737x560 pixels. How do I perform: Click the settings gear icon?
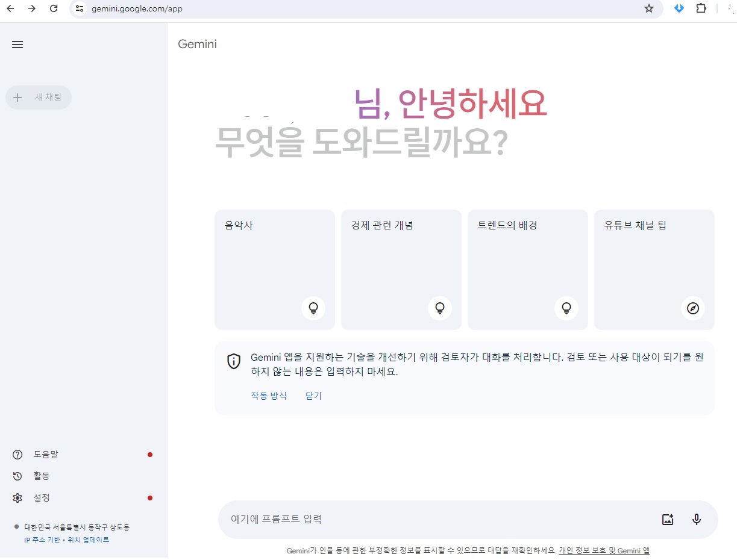coord(17,498)
